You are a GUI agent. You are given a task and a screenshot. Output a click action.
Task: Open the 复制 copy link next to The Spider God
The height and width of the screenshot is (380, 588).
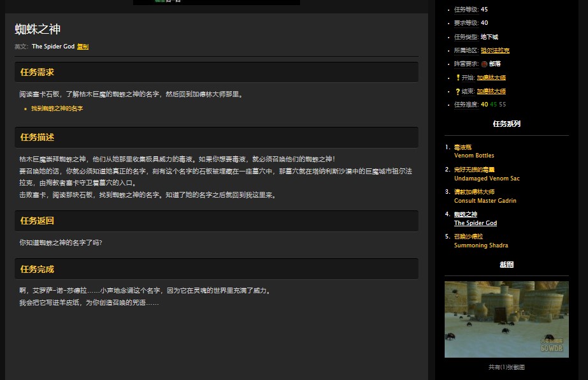click(x=83, y=47)
